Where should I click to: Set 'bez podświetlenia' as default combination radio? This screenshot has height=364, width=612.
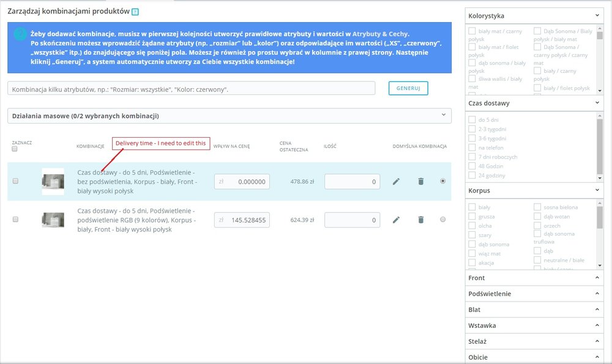tap(442, 181)
